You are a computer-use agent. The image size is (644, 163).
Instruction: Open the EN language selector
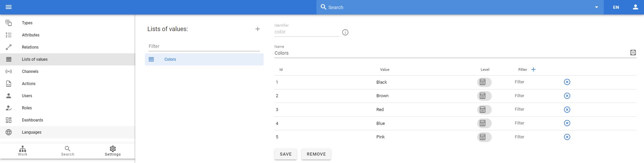click(x=616, y=7)
